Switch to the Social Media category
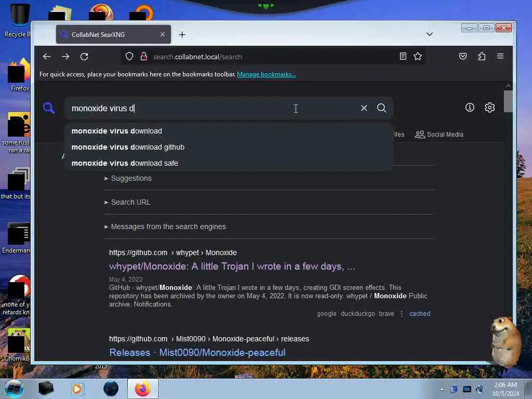Image resolution: width=532 pixels, height=399 pixels. tap(439, 135)
